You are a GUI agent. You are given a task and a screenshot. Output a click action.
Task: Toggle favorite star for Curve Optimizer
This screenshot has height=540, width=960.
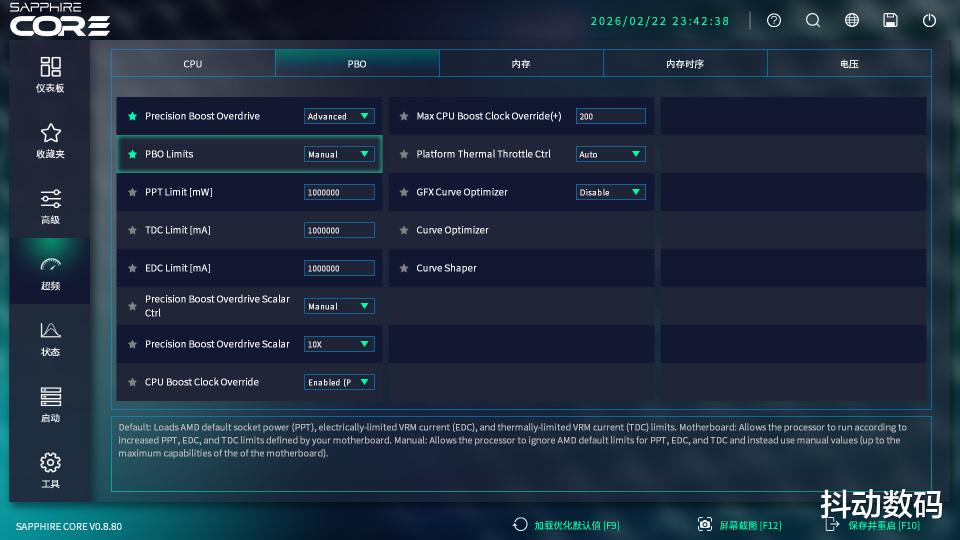(403, 230)
